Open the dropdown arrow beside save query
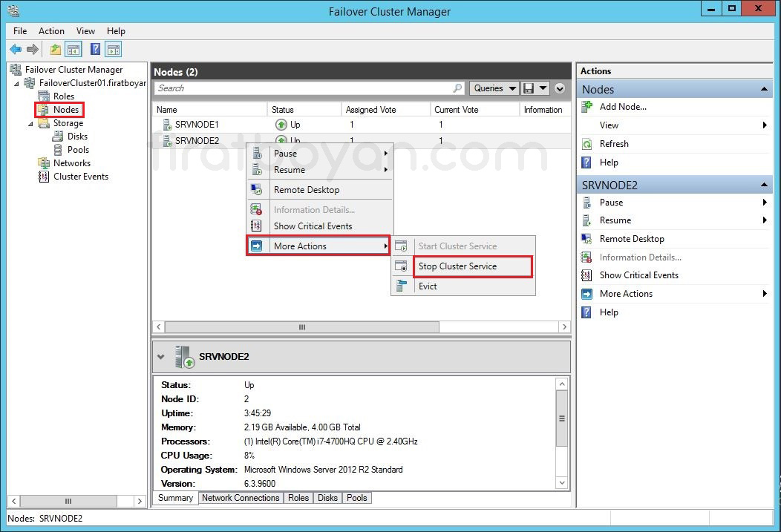The height and width of the screenshot is (532, 781). point(543,88)
